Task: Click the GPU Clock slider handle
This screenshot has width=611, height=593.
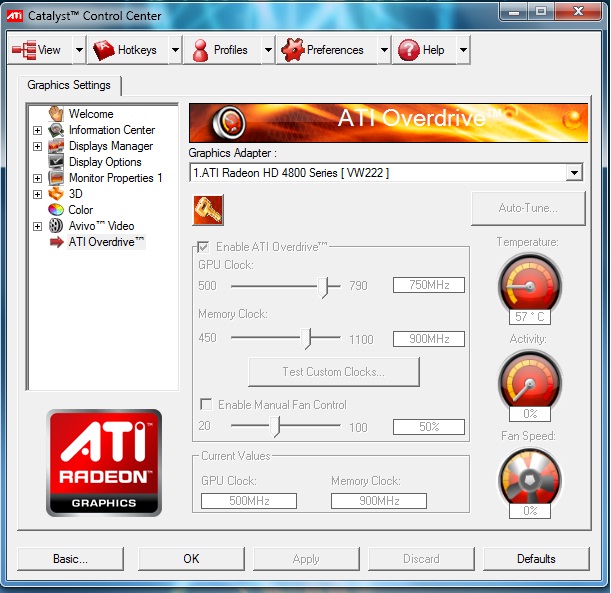Action: point(323,288)
